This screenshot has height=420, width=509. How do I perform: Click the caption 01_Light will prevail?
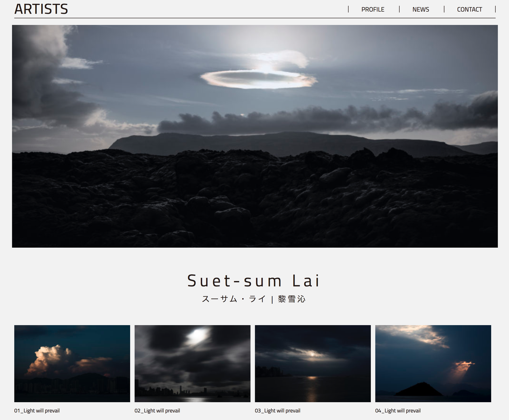[37, 411]
